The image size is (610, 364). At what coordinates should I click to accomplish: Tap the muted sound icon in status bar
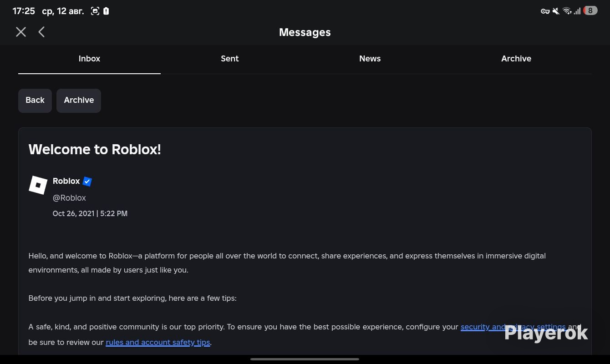(556, 11)
